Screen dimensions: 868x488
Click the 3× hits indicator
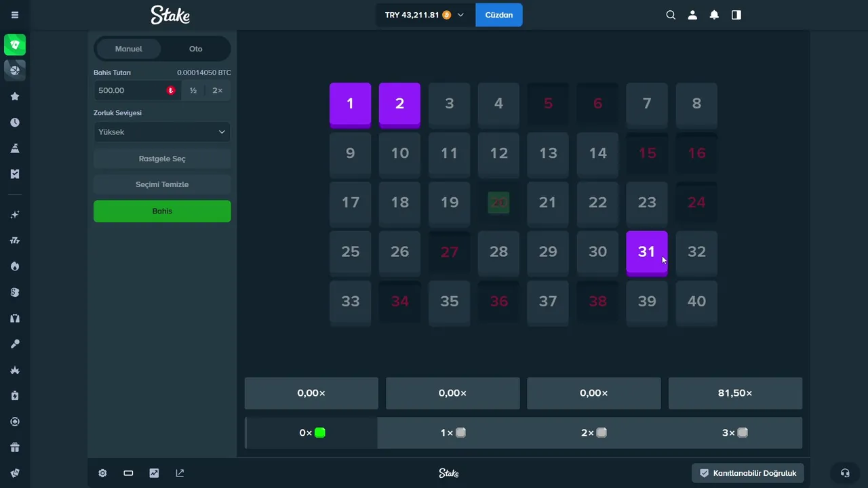point(734,432)
